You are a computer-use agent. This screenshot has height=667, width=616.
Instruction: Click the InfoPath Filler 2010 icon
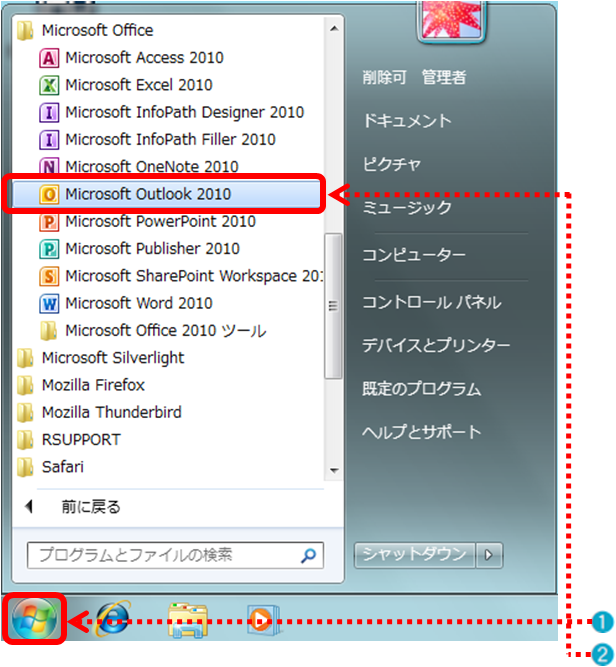point(49,140)
